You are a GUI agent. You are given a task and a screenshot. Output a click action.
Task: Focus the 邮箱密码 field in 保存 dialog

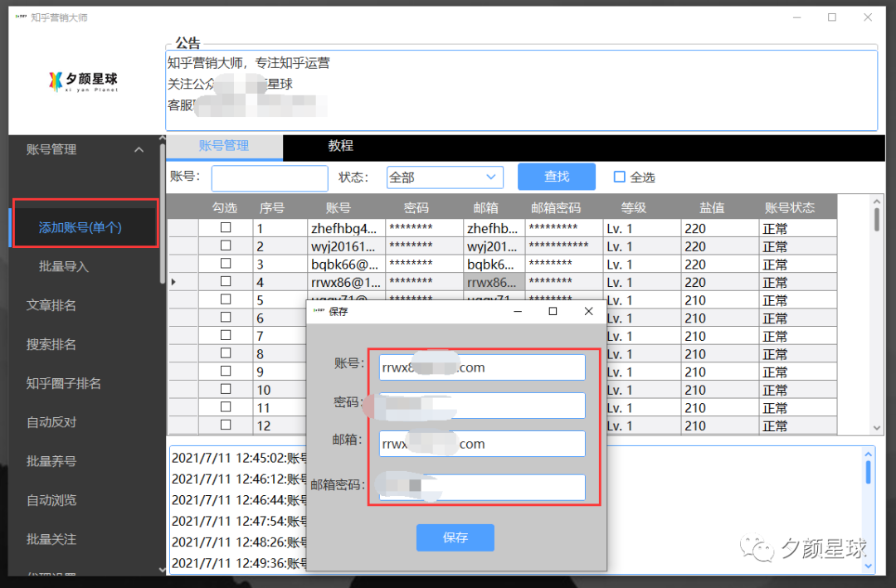click(482, 488)
